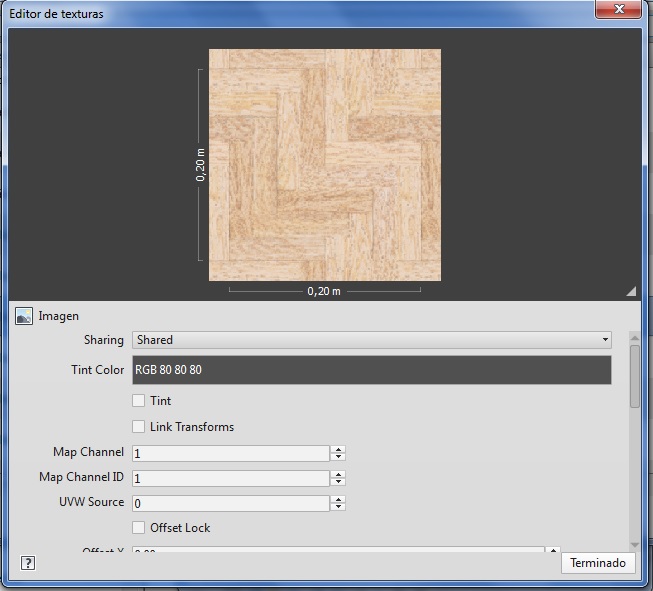This screenshot has height=591, width=653.
Task: Click the 0,20 m width dimension label
Action: pos(324,291)
